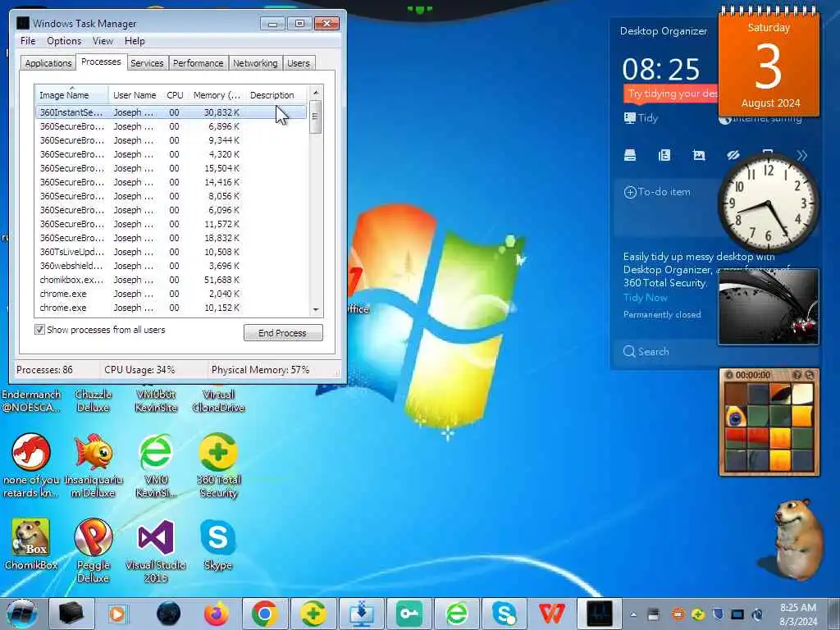
Task: Add a To-do item
Action: click(x=657, y=192)
